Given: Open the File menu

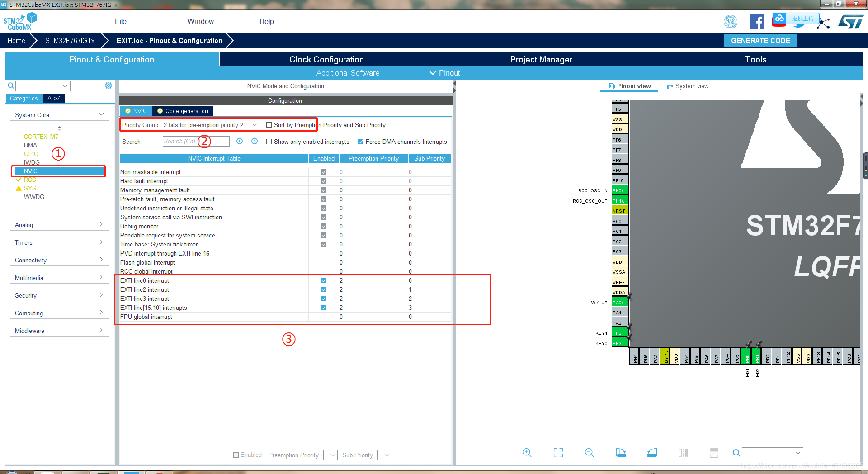Looking at the screenshot, I should 121,21.
